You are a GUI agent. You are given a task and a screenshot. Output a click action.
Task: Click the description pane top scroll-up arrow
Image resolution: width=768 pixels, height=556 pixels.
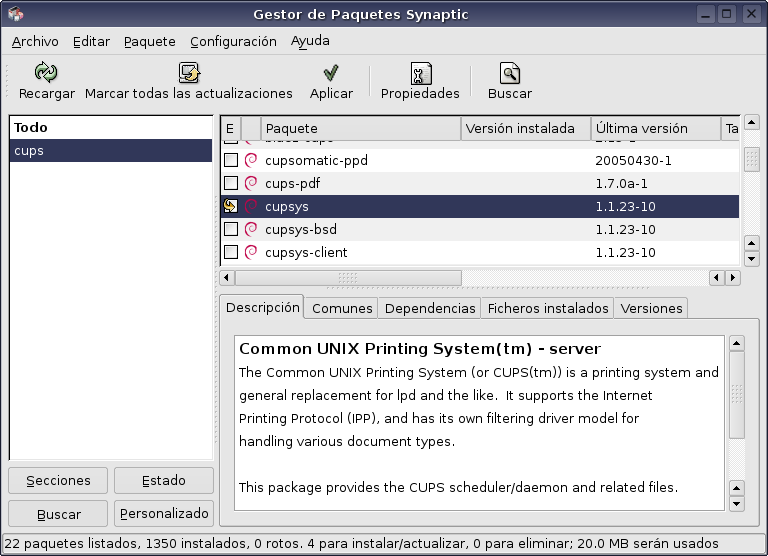point(736,343)
